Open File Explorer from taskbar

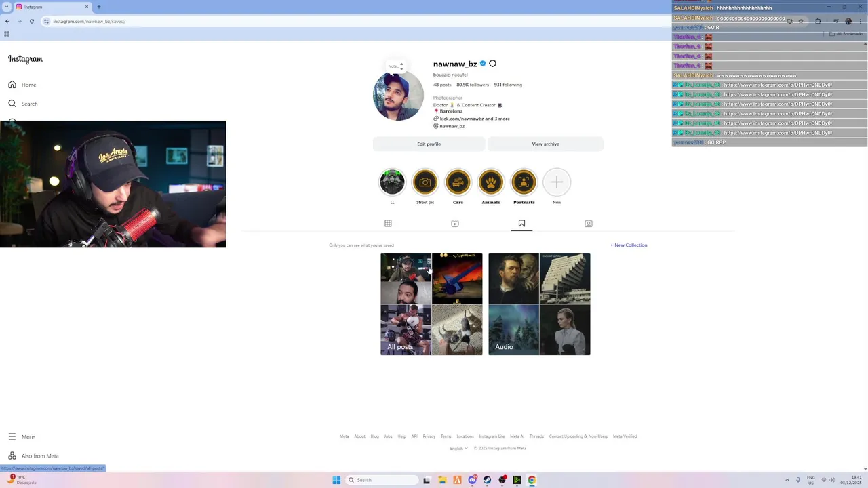tap(442, 480)
